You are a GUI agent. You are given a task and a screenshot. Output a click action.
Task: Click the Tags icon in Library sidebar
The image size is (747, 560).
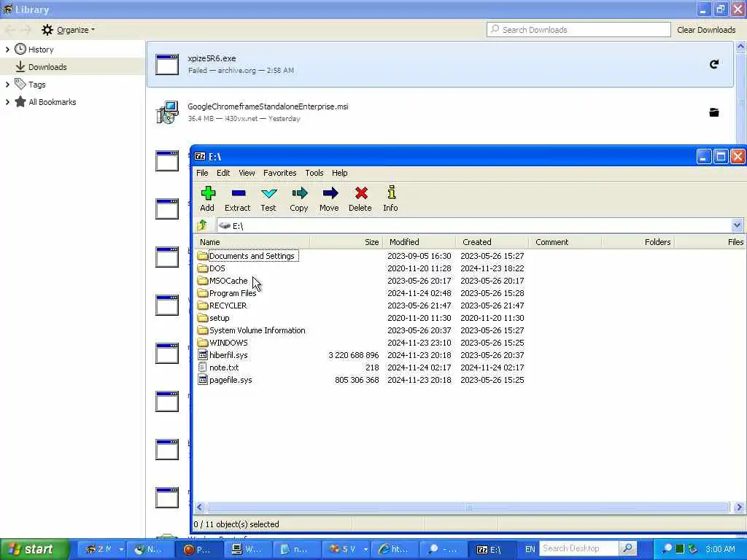click(20, 85)
